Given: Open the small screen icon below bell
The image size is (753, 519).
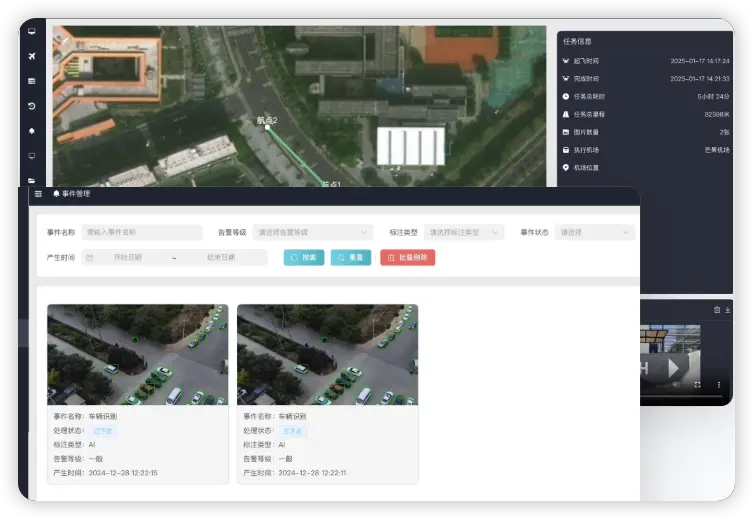Looking at the screenshot, I should 32,156.
